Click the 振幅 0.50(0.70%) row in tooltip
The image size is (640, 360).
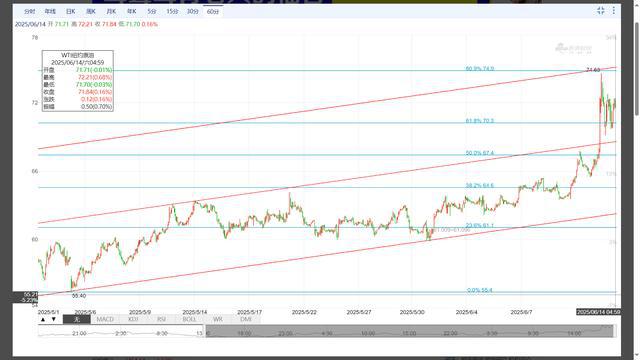78,107
